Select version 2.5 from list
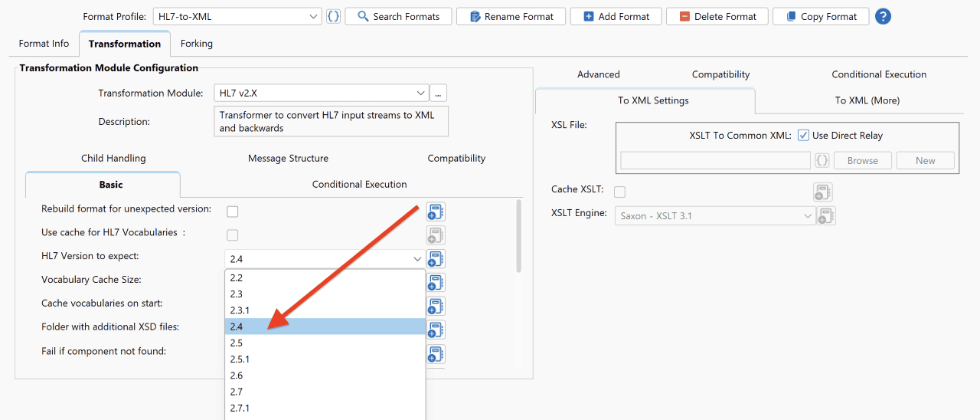 pyautogui.click(x=325, y=343)
